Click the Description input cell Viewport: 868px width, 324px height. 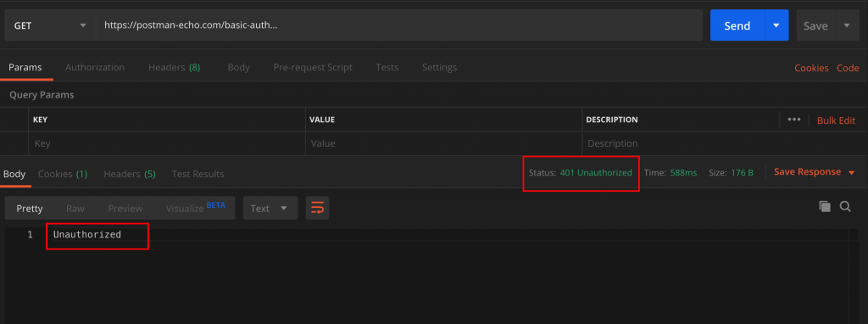tap(725, 143)
